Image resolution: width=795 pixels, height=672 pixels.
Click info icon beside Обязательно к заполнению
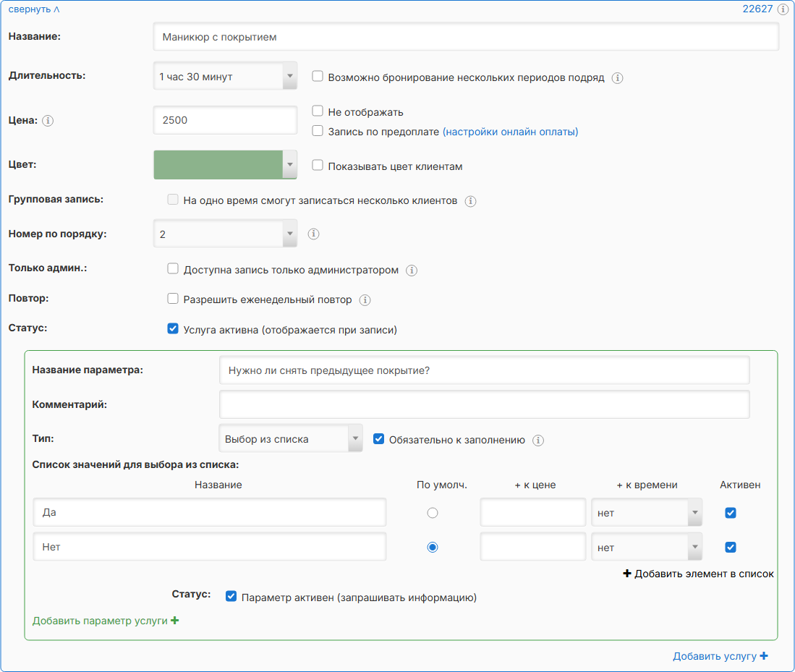pyautogui.click(x=538, y=441)
